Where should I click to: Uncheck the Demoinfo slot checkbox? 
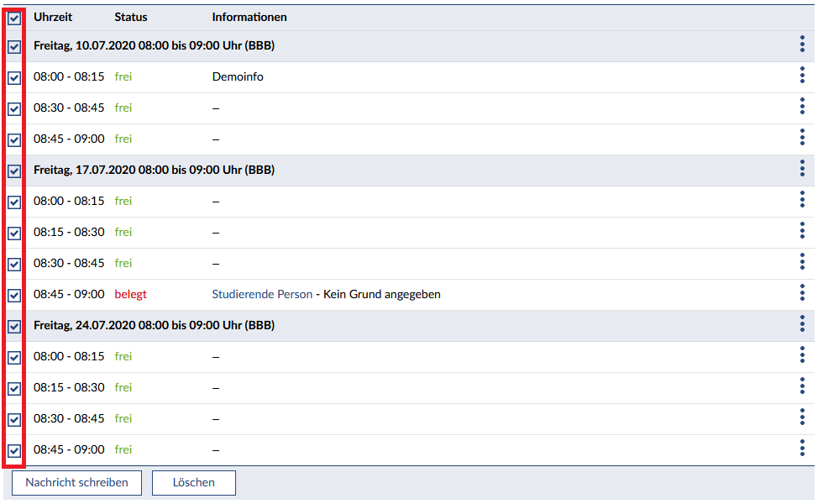point(14,78)
